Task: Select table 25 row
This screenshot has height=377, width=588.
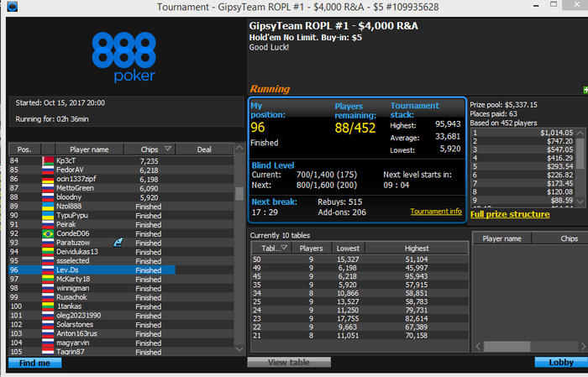Action: 360,301
